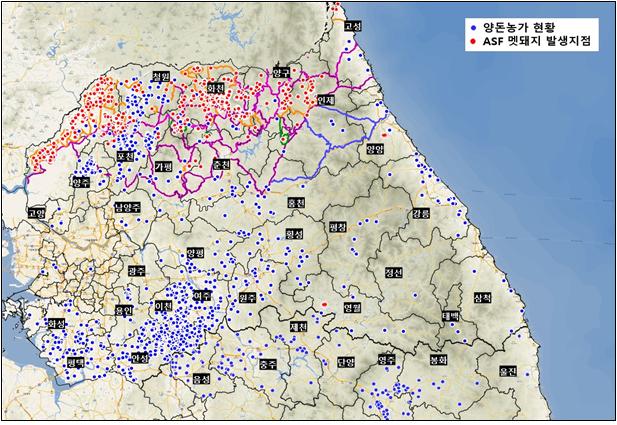
Task: Select the 고성 label at the top
Action: 352,26
